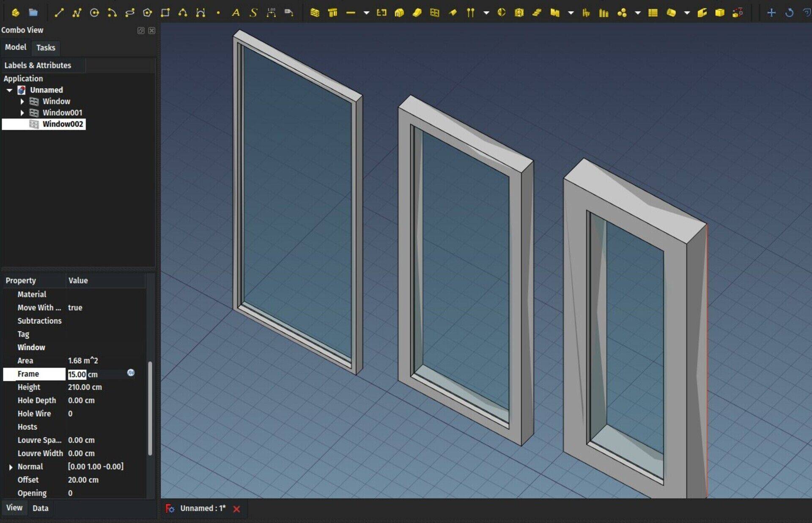This screenshot has width=812, height=523.
Task: Click the property panel vertical scrollbar
Action: tap(150, 408)
